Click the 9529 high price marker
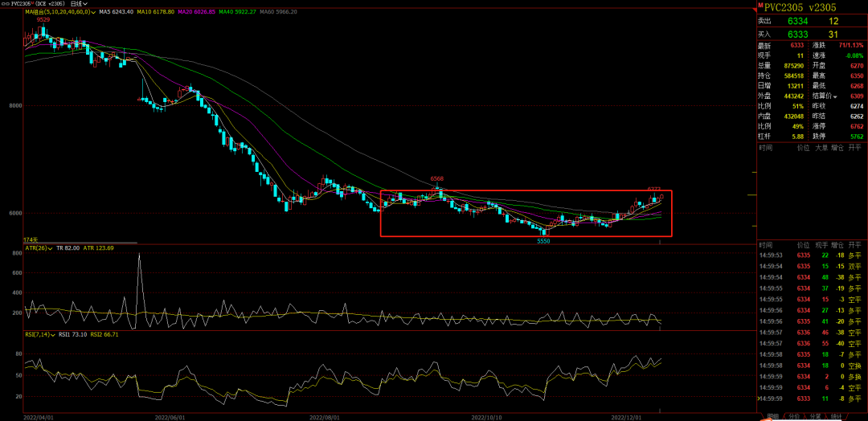The image size is (868, 421). (43, 19)
